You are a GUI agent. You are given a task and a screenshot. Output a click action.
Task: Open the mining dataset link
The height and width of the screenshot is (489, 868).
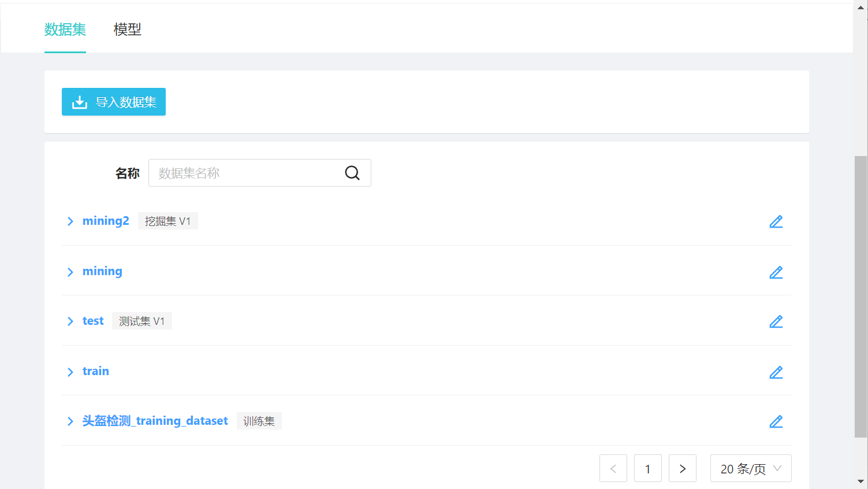click(102, 271)
